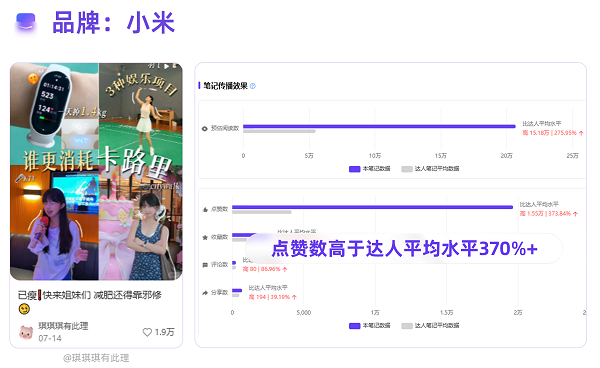Open the note cover collage image
This screenshot has width=600, height=368.
(x=96, y=172)
